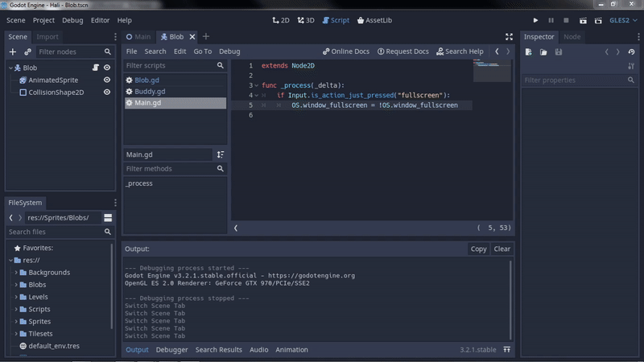This screenshot has width=644, height=362.
Task: Toggle visibility of AnimatedSprite node
Action: 107,80
